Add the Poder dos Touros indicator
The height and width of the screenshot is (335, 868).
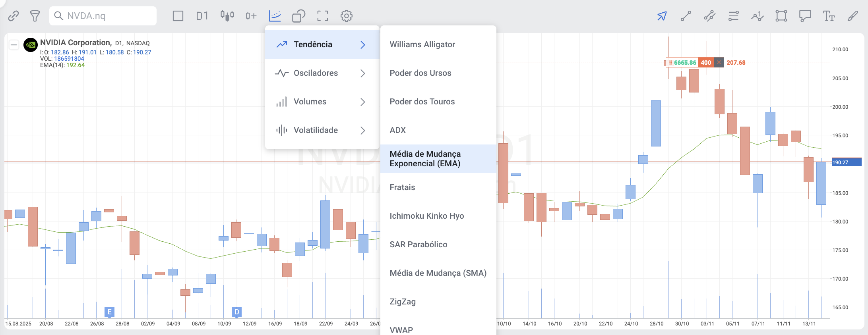438,102
